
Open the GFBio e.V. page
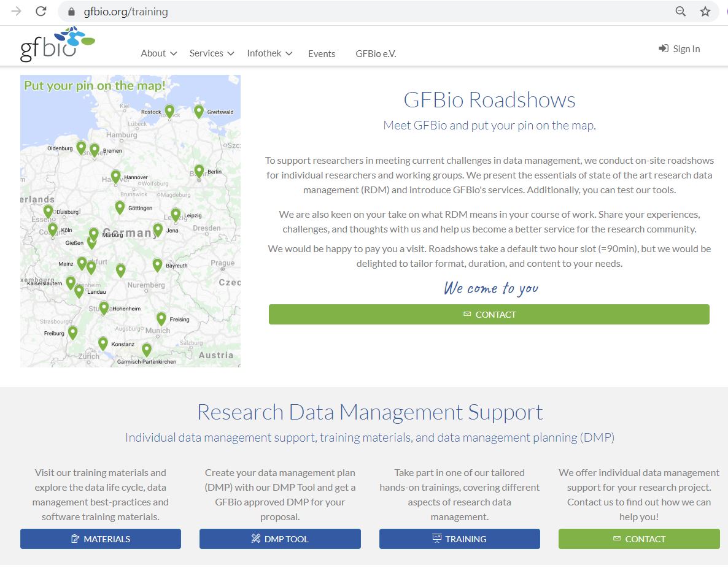click(376, 54)
